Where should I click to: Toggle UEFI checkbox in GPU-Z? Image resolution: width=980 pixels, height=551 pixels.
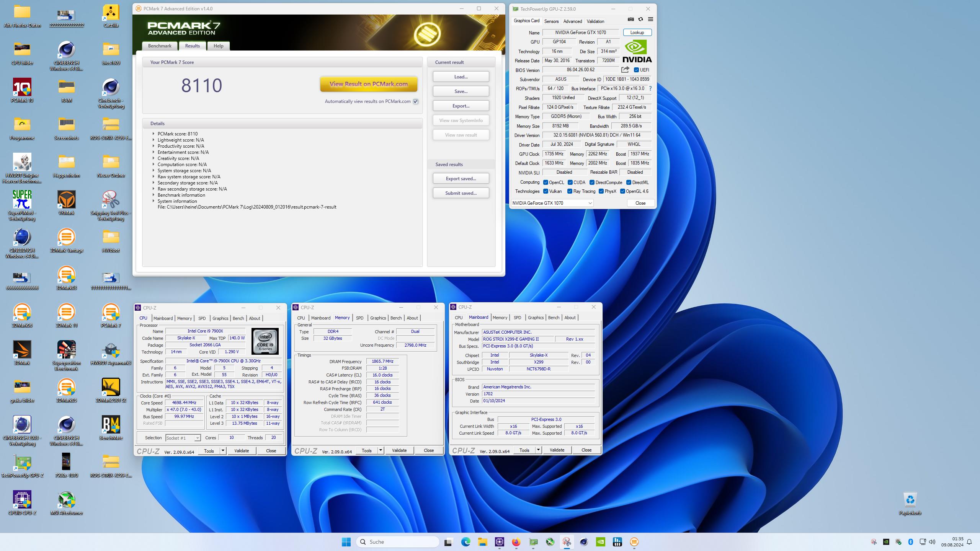[x=636, y=70]
